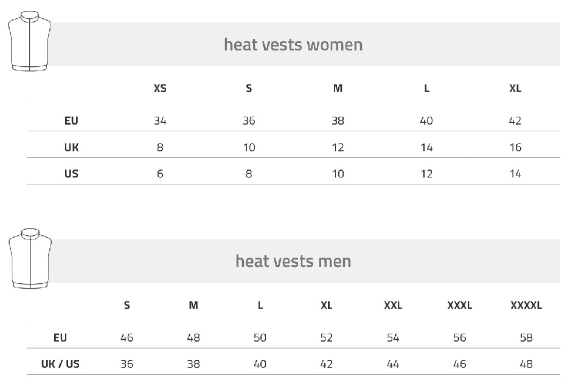Click the women's UK row label

coord(71,147)
